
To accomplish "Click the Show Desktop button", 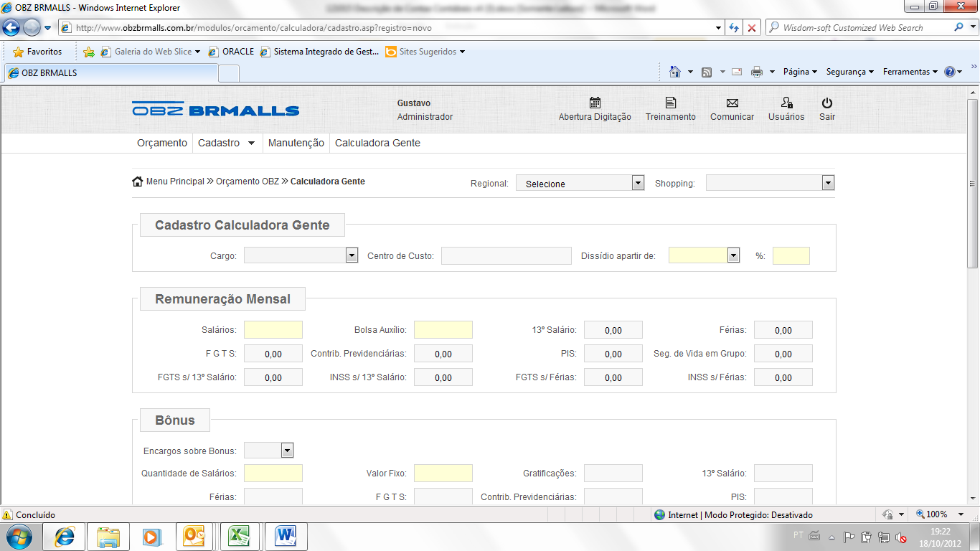I will 975,537.
